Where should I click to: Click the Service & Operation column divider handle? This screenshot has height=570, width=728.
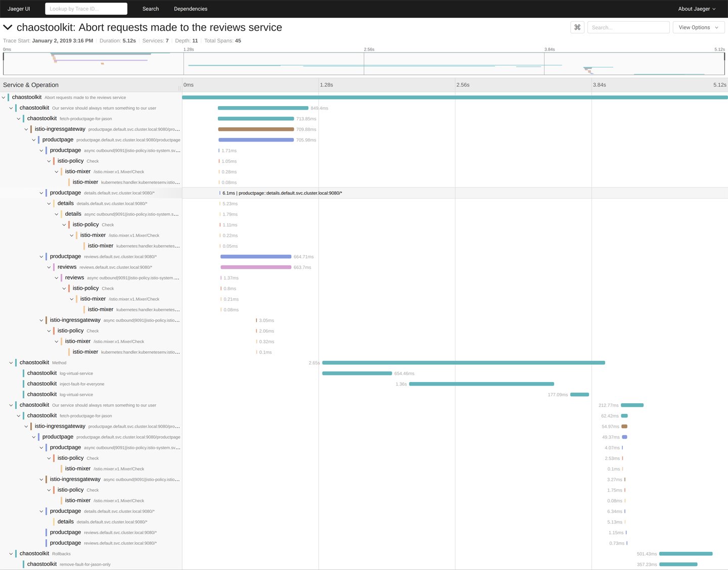[x=179, y=88]
